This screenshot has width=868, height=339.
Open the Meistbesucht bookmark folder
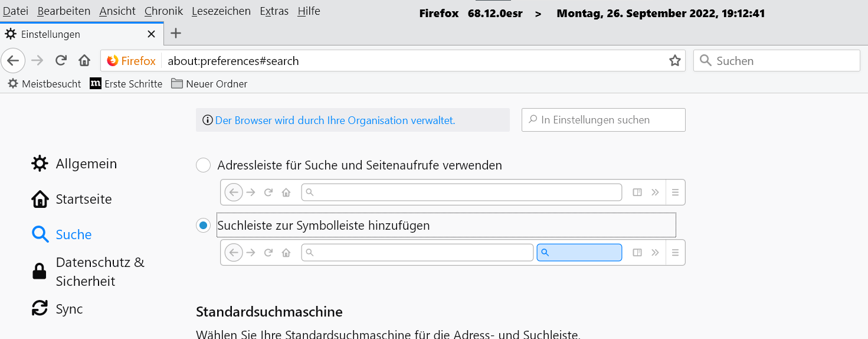[44, 84]
